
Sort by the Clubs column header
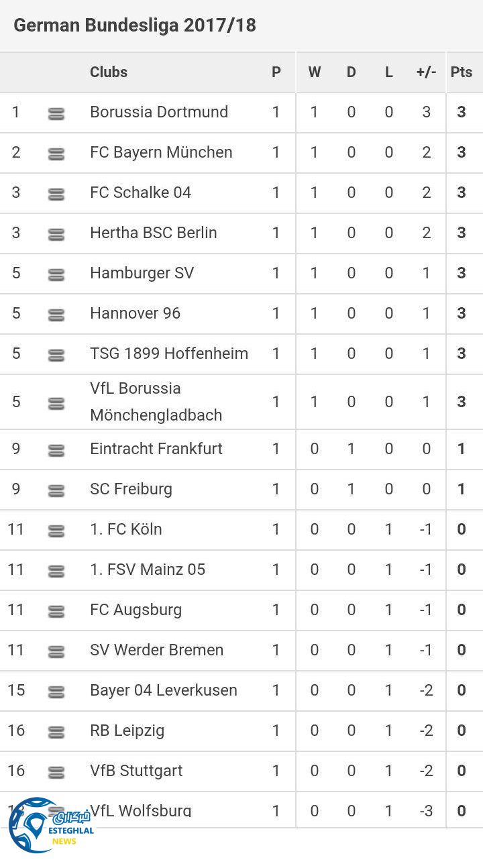click(109, 72)
